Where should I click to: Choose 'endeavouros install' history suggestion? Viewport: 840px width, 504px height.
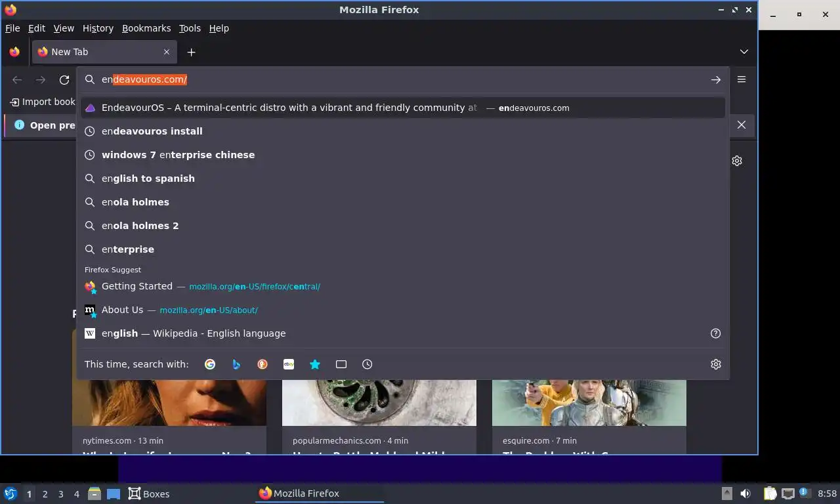tap(403, 131)
